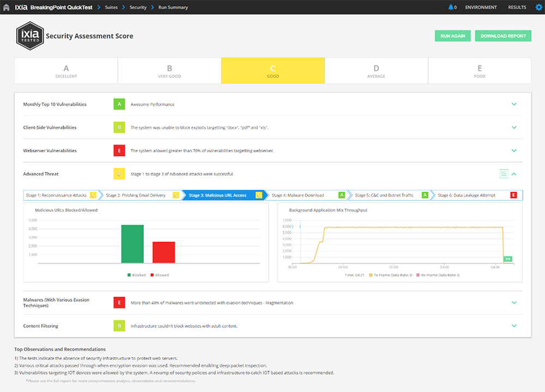Click the green Blocked bar

[x=132, y=244]
